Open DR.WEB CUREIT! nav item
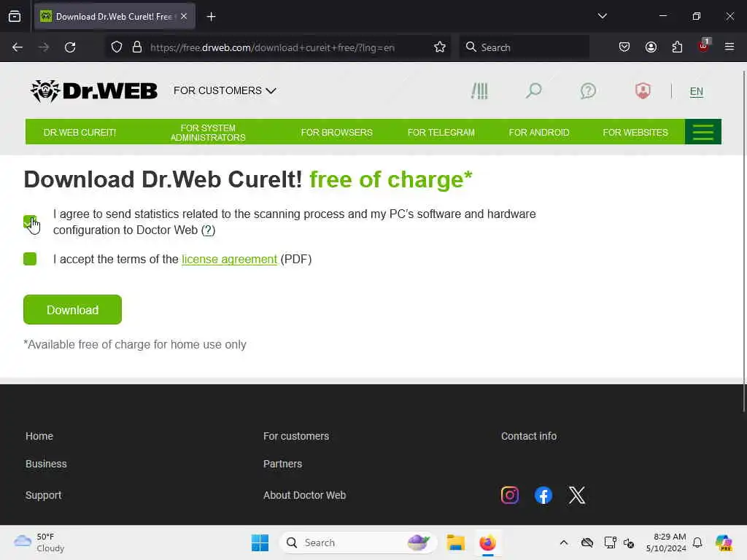The width and height of the screenshot is (747, 560). pyautogui.click(x=80, y=133)
